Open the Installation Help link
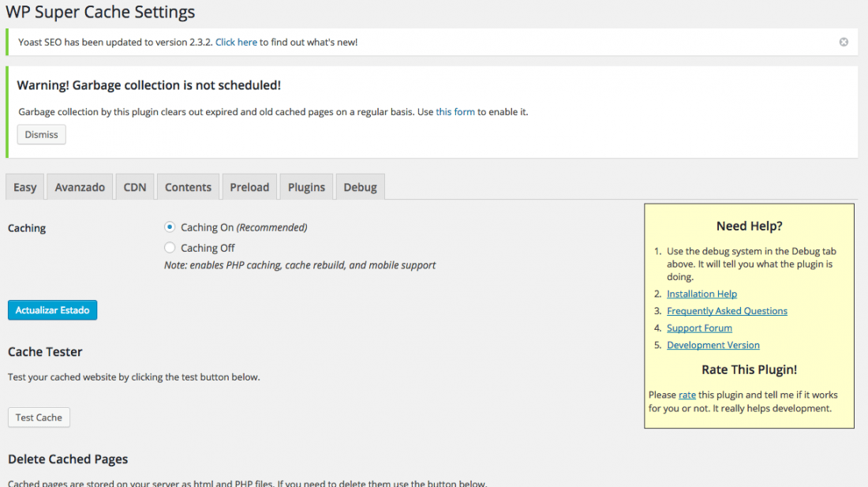 pos(702,294)
